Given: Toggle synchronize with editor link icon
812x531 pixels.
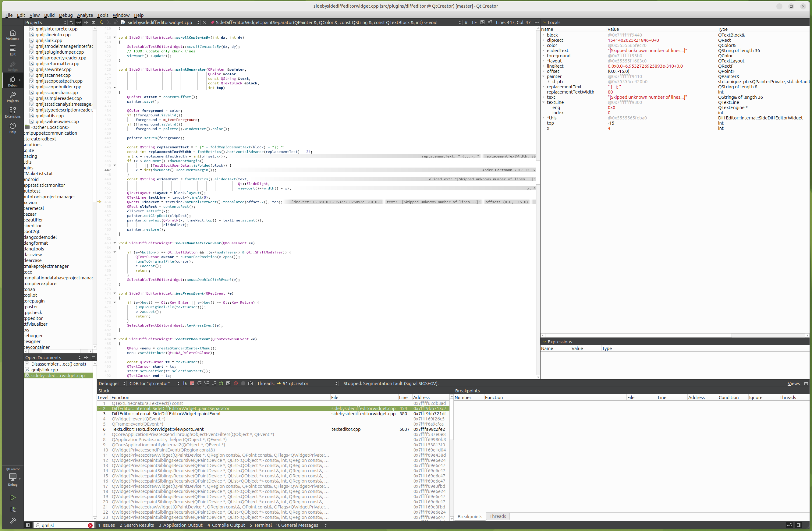Looking at the screenshot, I should pyautogui.click(x=79, y=23).
